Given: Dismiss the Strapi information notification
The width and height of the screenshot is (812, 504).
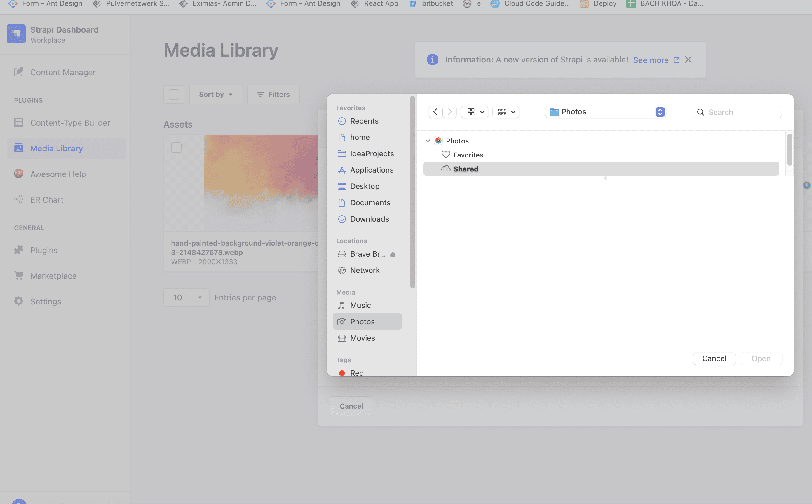Looking at the screenshot, I should pyautogui.click(x=688, y=60).
